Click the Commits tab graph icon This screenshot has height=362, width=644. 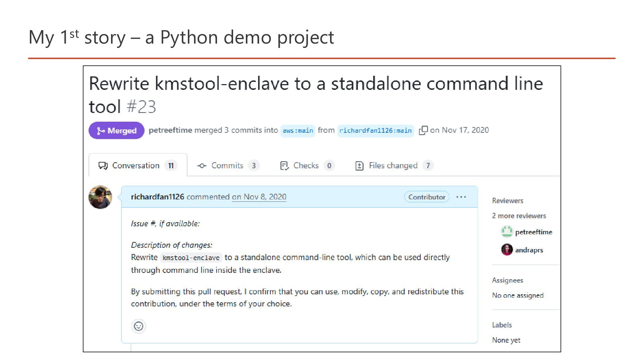click(202, 166)
